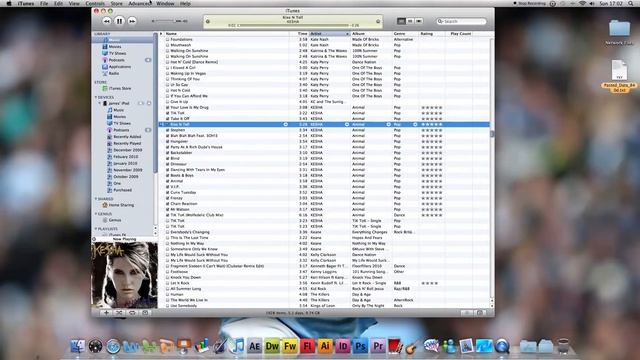640x360 pixels.
Task: Select James' iPod device
Action: [118, 103]
